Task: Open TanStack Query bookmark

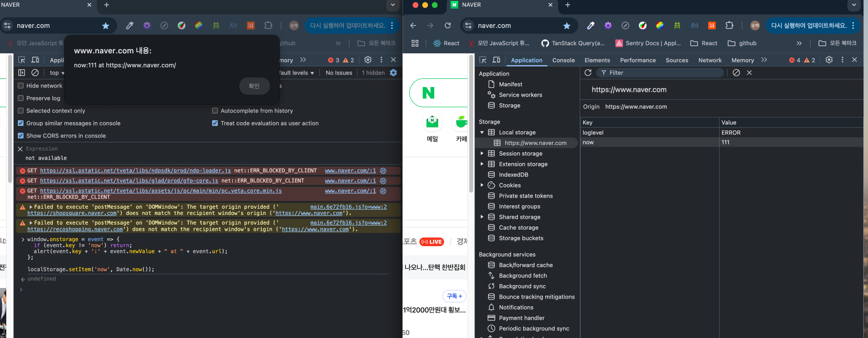Action: 573,43
